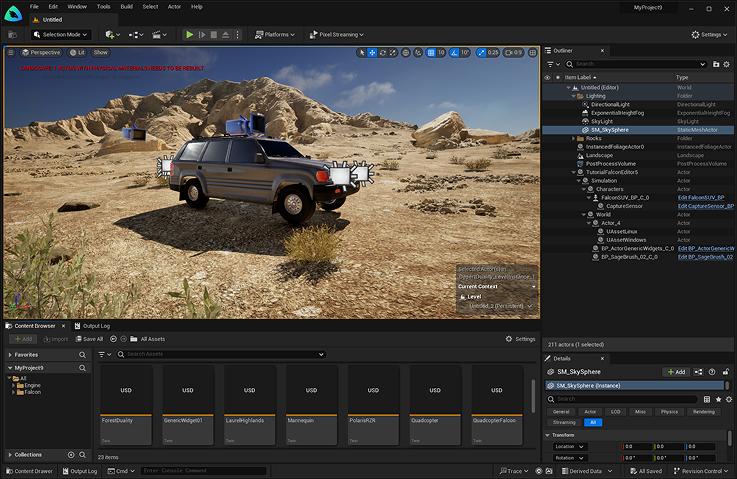Open the Cinematics clapperboard menu
Viewport: 737px width, 479px height.
coord(159,35)
